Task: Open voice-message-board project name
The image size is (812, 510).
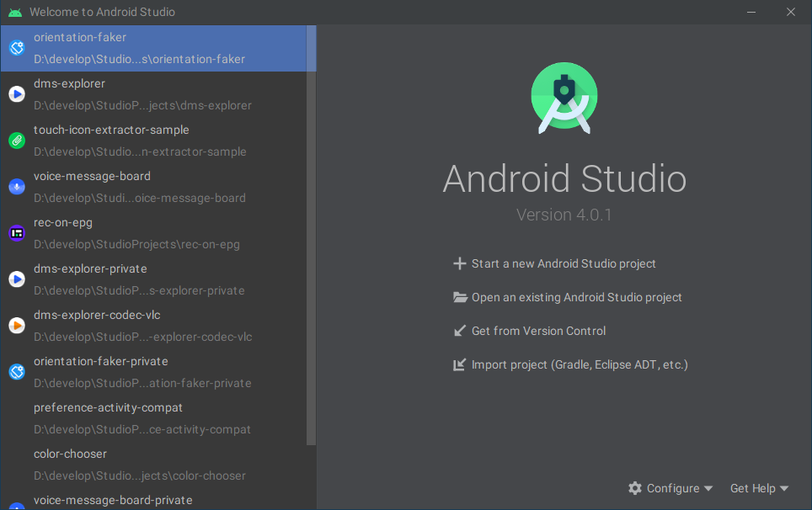Action: (x=92, y=177)
